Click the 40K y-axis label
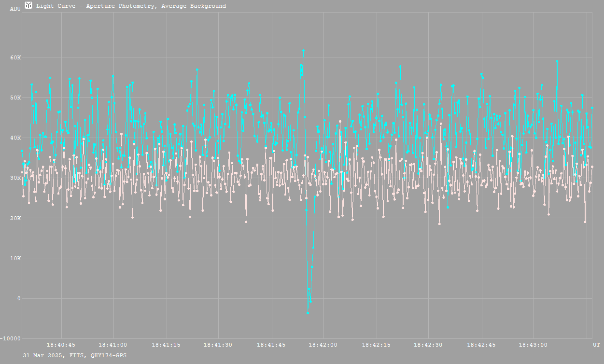 pyautogui.click(x=15, y=138)
